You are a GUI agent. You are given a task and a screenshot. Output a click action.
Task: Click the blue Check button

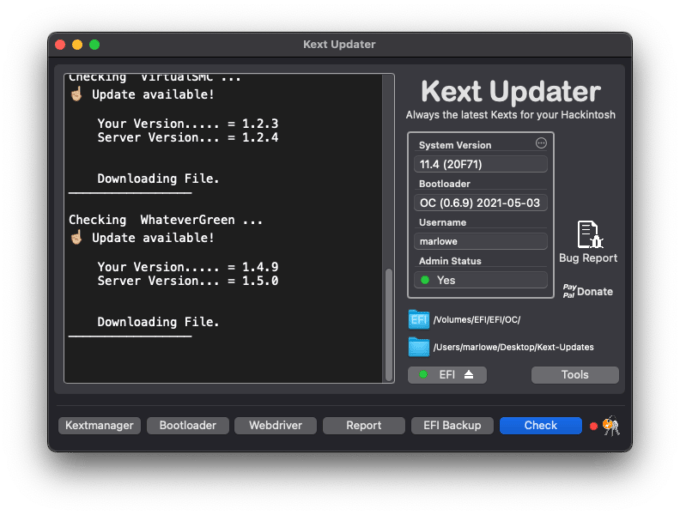[541, 426]
